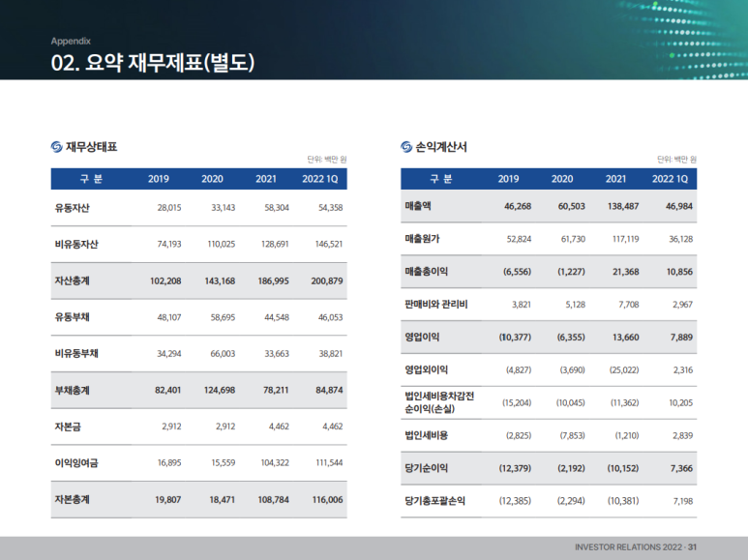Click the value 7,198 in the 당기총포괄손익 row
The image size is (748, 560).
(x=683, y=501)
